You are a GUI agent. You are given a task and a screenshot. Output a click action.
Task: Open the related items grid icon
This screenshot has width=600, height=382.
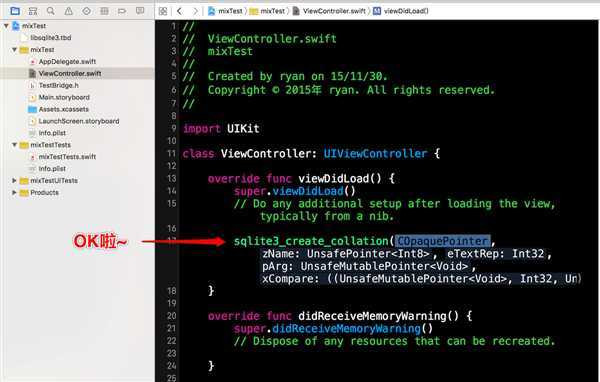(x=163, y=11)
